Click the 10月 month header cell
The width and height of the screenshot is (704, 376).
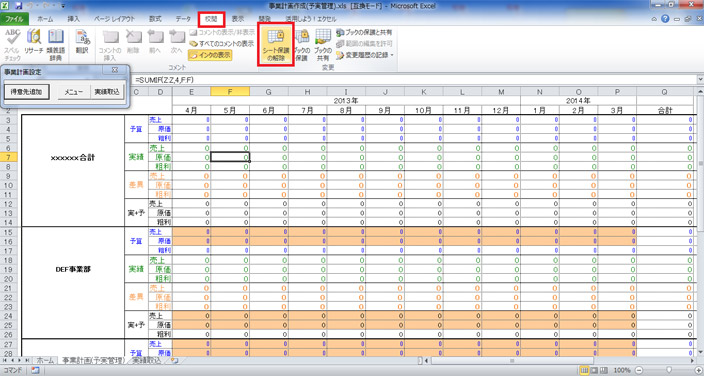[423, 111]
